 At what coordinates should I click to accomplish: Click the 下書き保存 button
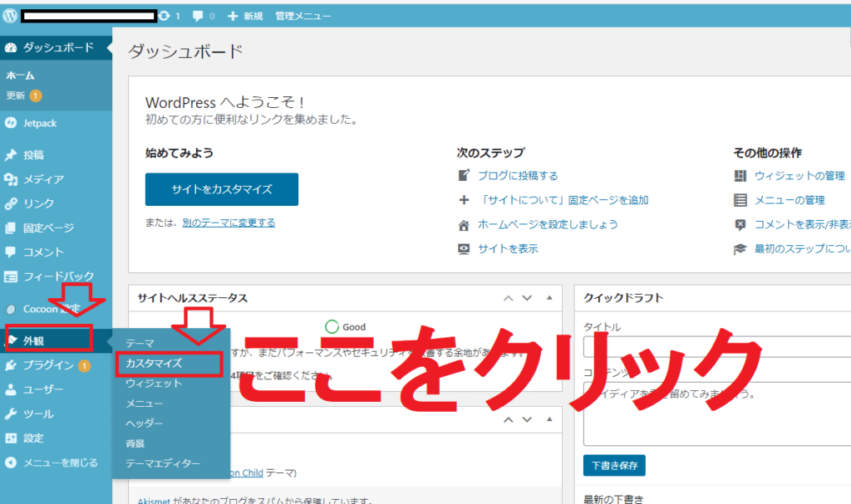click(x=614, y=466)
